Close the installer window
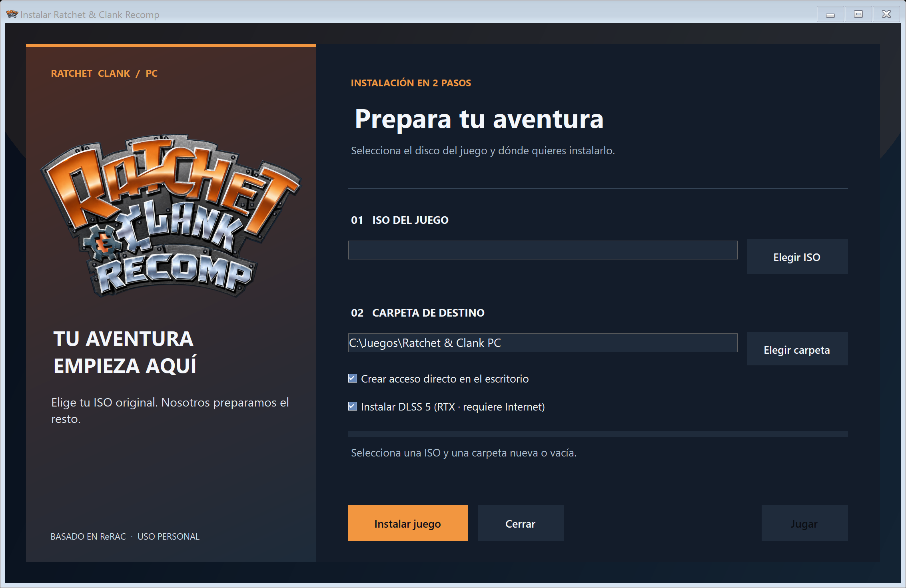The image size is (906, 588). pos(886,14)
